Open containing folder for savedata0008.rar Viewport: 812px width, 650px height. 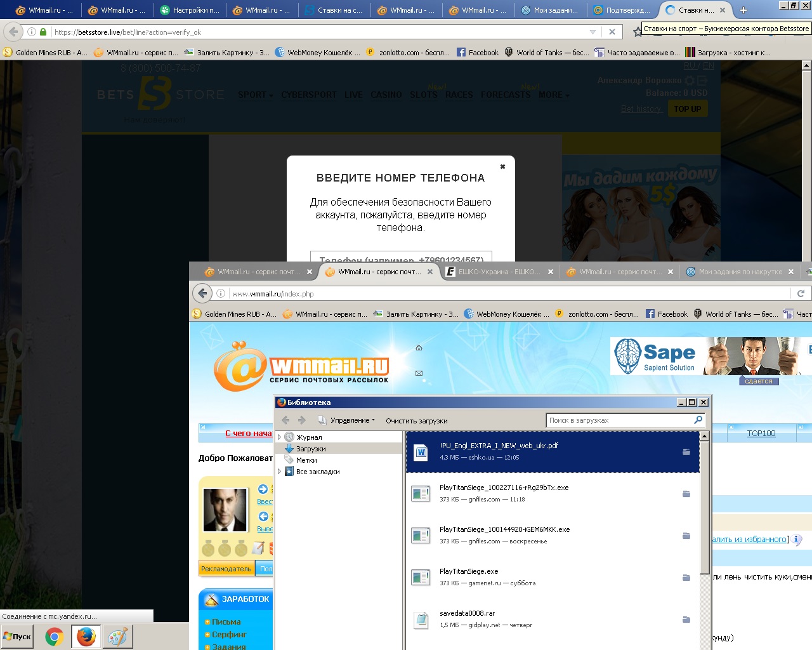pyautogui.click(x=686, y=620)
